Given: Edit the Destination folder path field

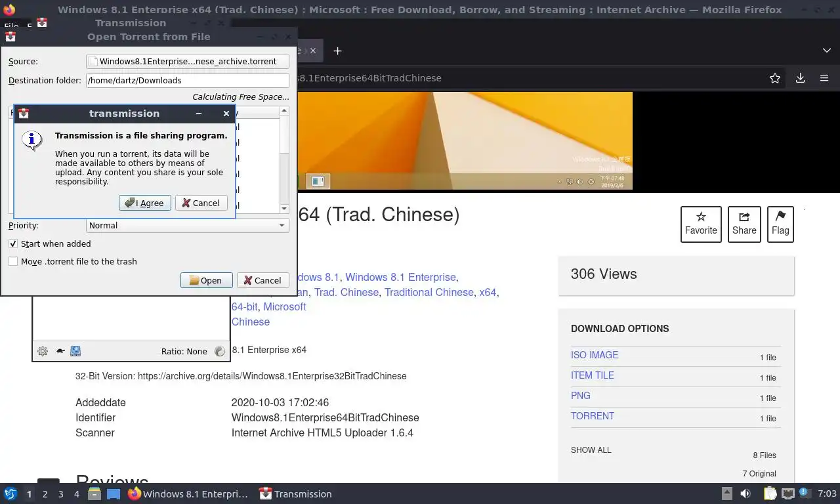Looking at the screenshot, I should 188,80.
